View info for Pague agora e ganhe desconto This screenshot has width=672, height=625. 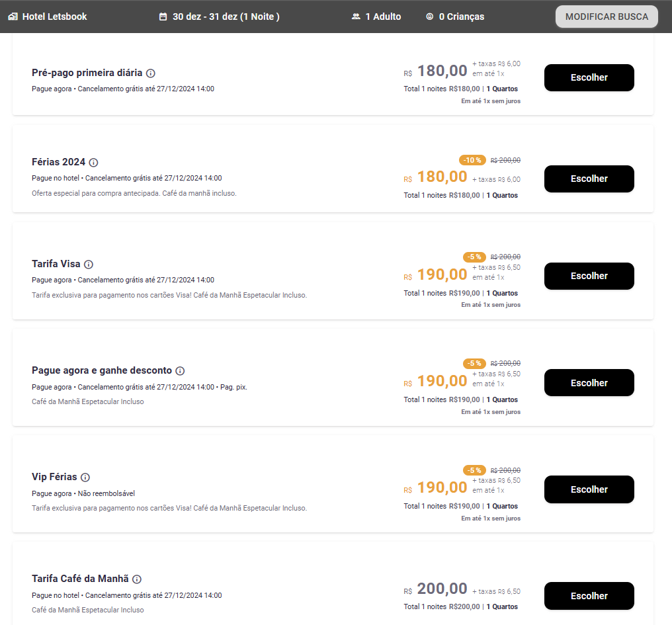pos(180,371)
